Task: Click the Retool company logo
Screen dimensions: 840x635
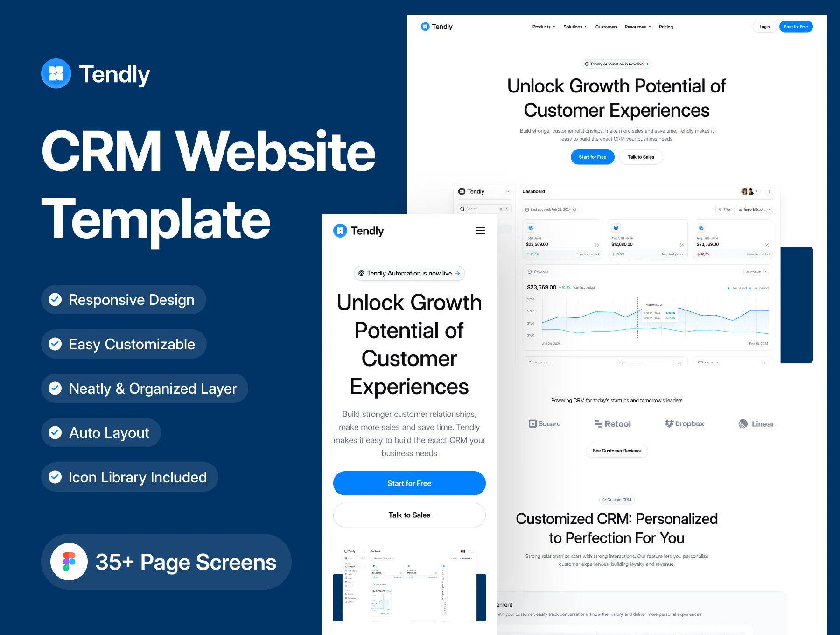Action: (612, 424)
